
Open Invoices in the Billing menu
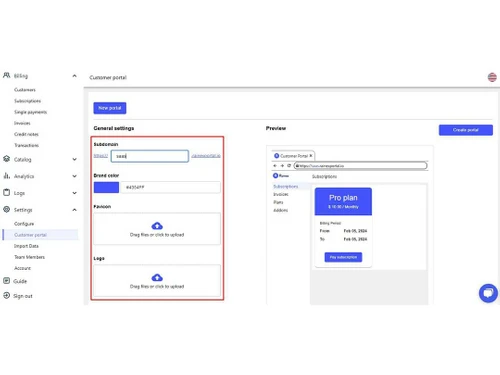tap(22, 123)
